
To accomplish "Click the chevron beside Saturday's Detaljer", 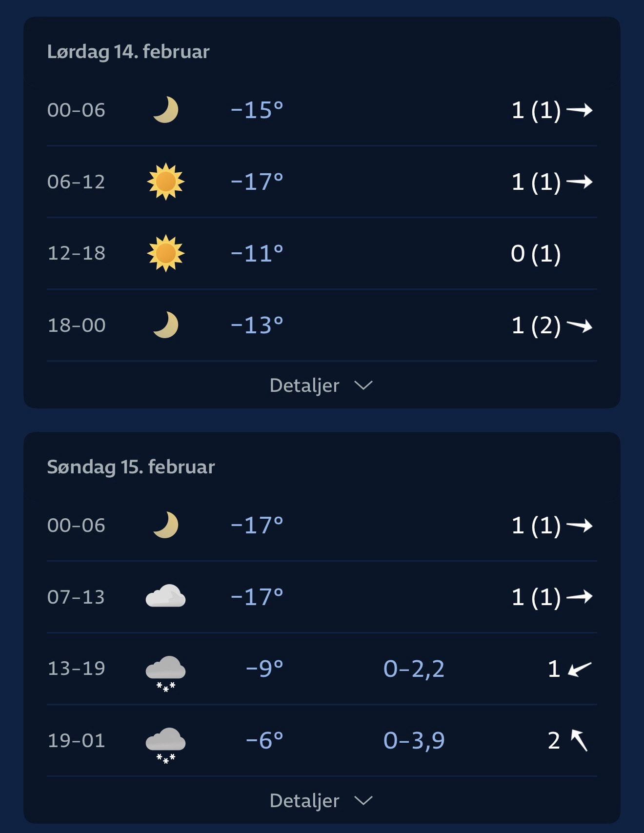I will pos(363,386).
